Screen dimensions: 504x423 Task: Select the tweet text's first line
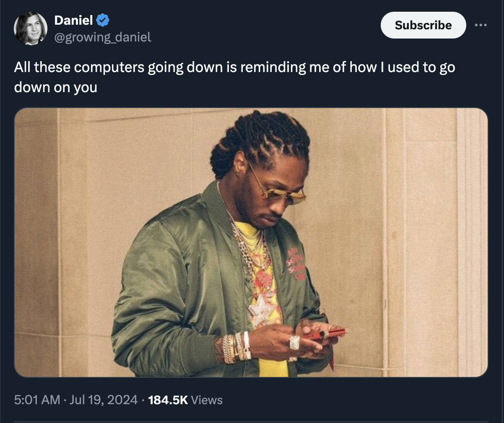[x=234, y=67]
